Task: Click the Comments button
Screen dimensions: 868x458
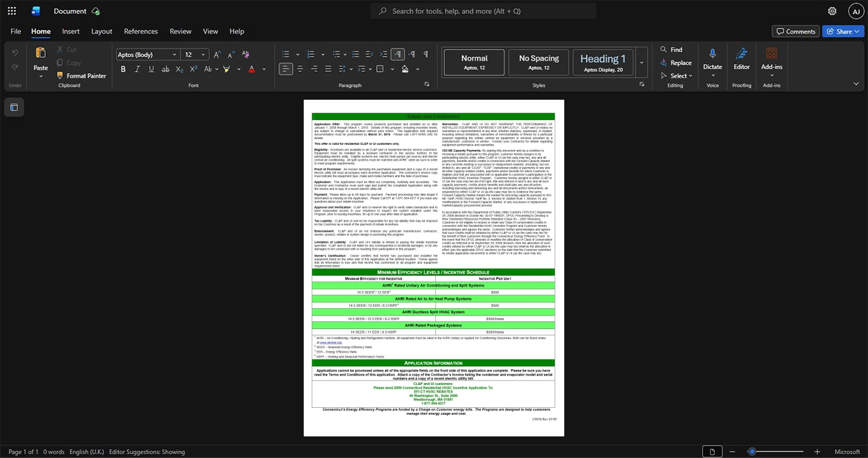Action: [x=796, y=31]
